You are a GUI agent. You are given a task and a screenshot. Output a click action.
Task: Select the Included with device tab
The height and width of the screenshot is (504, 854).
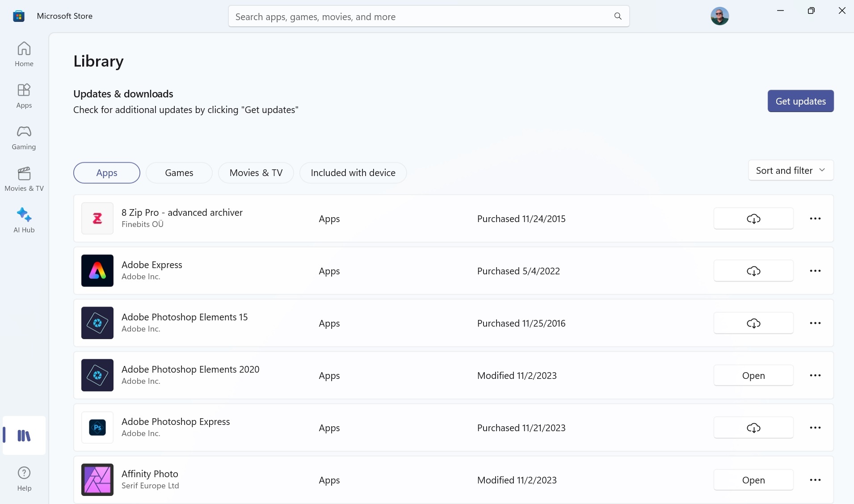pos(353,173)
